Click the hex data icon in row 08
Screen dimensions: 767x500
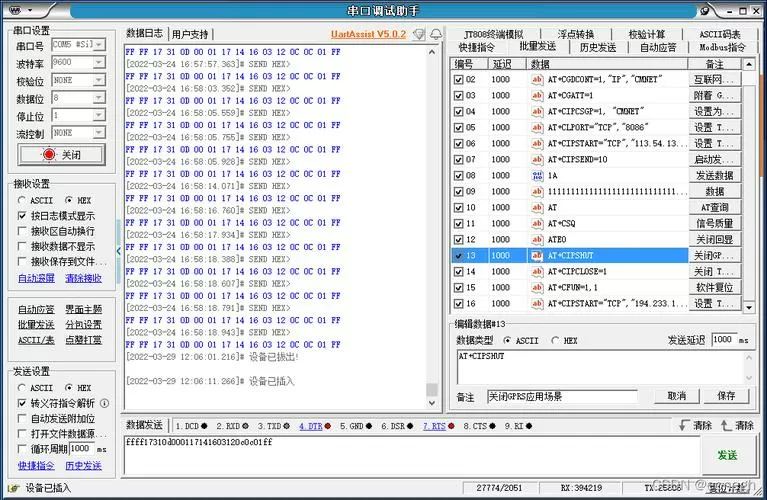(x=537, y=176)
